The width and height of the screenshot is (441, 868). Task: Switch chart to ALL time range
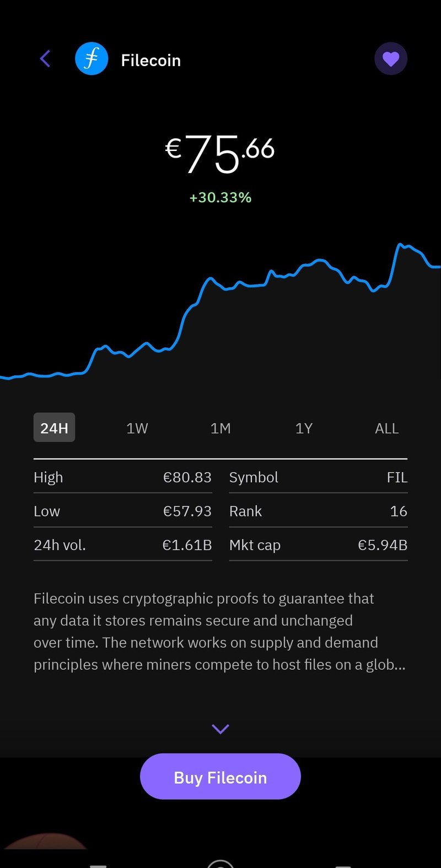click(x=386, y=428)
